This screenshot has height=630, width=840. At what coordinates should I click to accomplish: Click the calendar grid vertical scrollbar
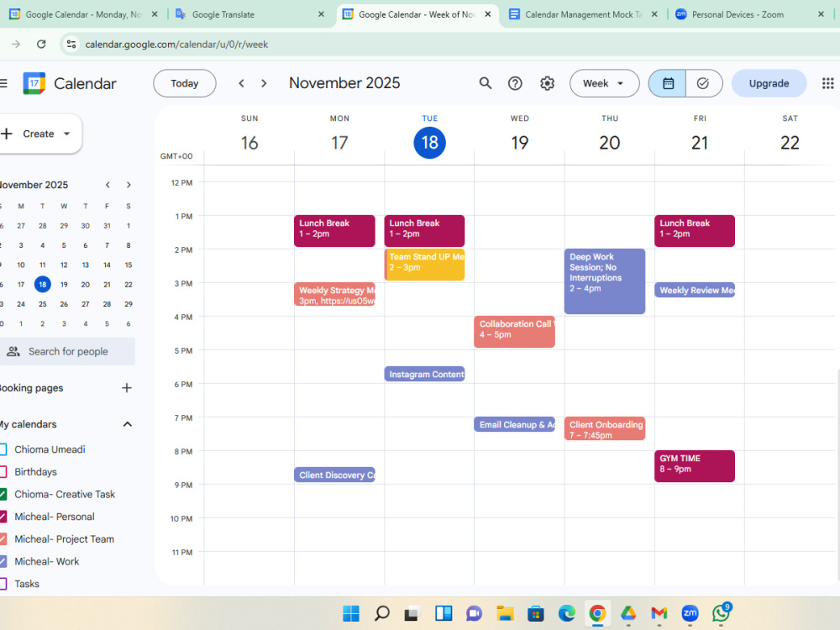click(837, 474)
